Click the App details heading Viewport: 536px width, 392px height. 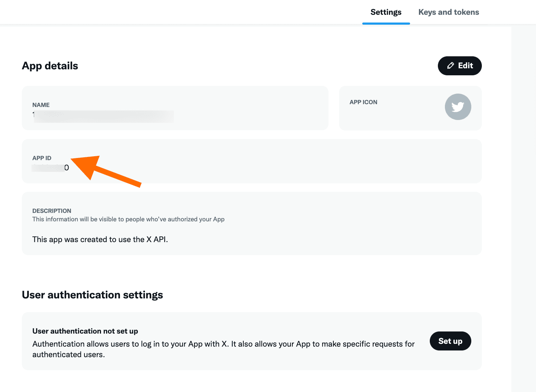50,66
